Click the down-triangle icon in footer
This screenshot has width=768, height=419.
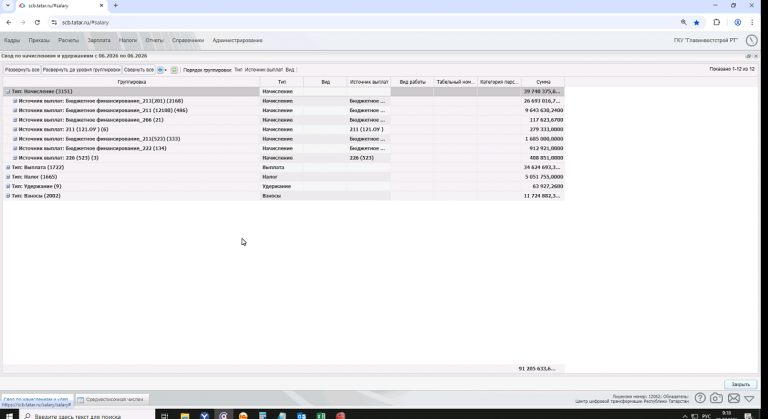tap(749, 399)
